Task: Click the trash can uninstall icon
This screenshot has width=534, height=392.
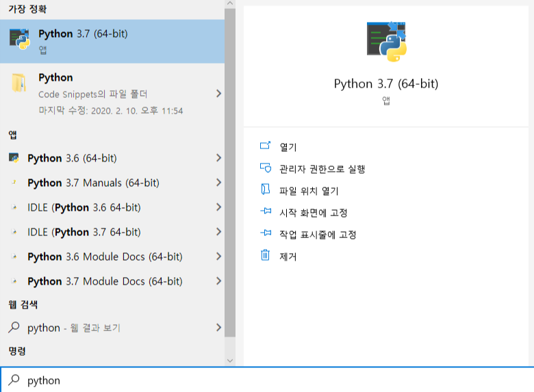Action: pos(266,254)
